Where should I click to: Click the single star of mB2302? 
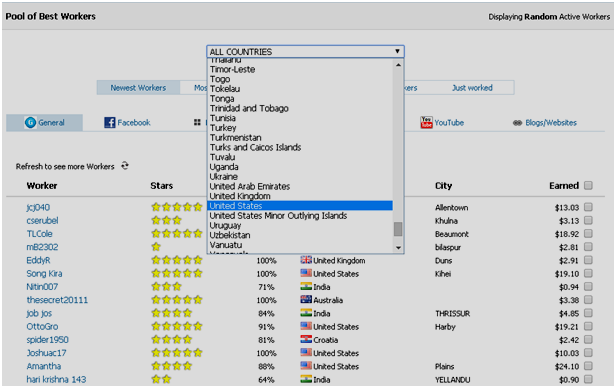(156, 247)
